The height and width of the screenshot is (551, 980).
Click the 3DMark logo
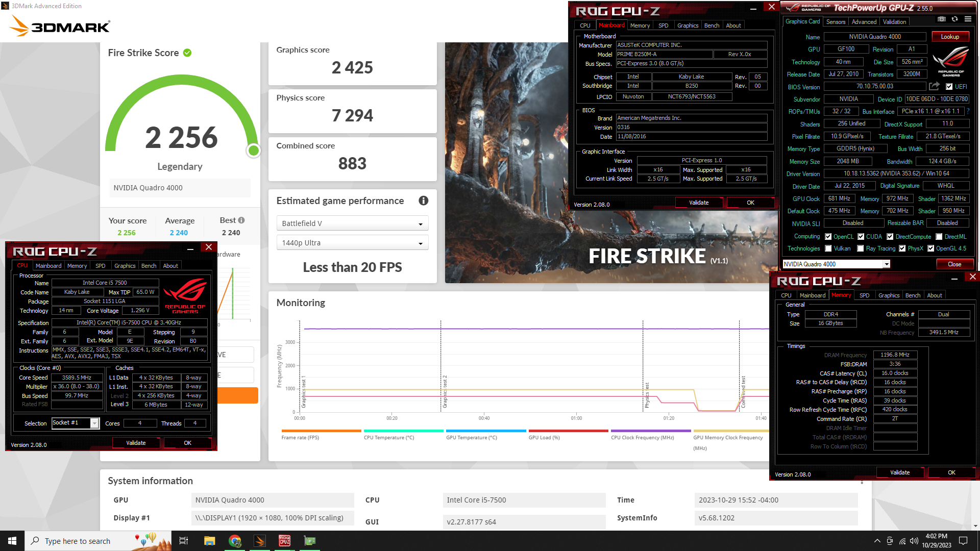(x=60, y=26)
